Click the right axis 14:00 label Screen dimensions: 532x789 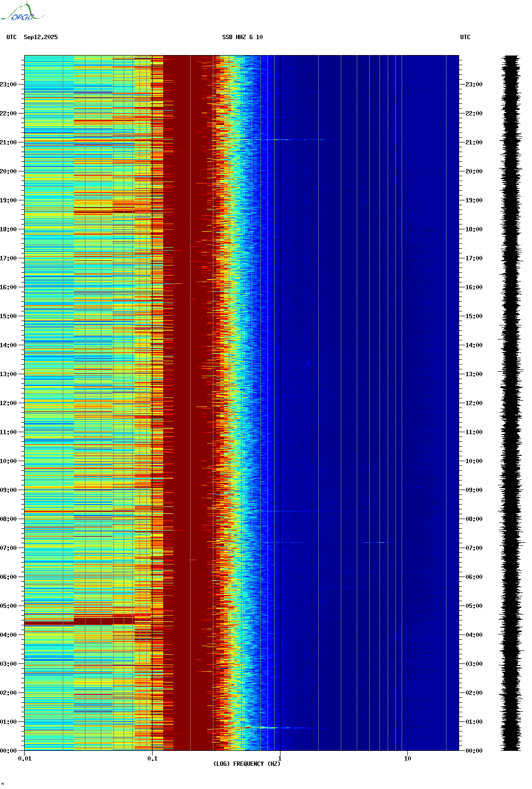474,345
